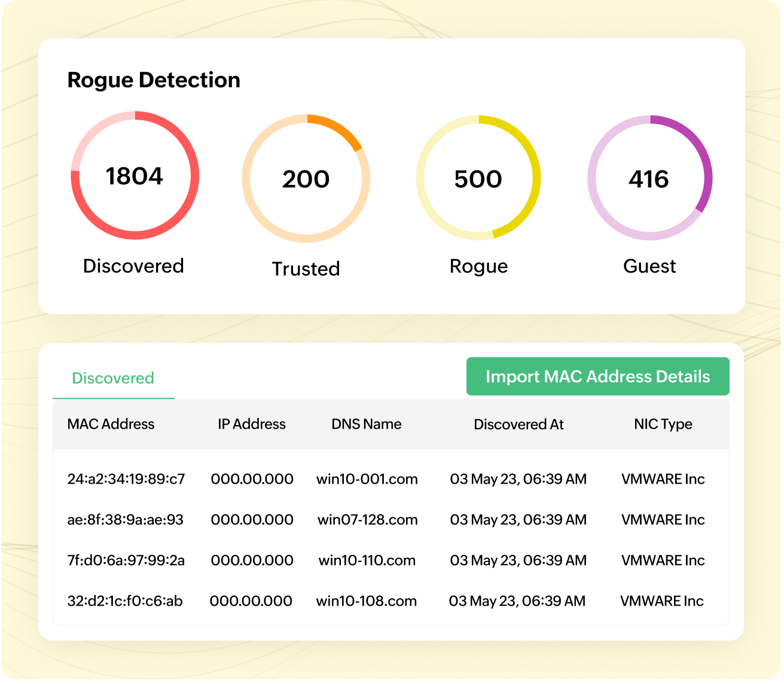Click the Trusted devices ring chart
The height and width of the screenshot is (684, 784).
tap(306, 178)
